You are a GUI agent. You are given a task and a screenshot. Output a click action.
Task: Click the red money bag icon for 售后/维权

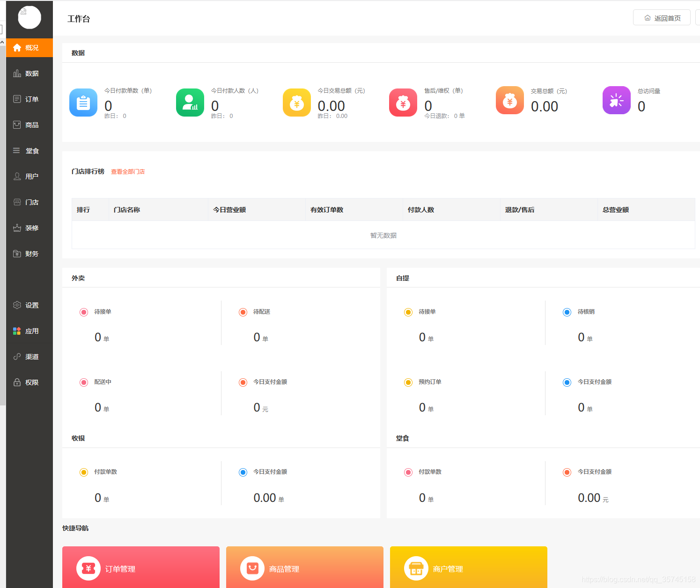click(403, 103)
